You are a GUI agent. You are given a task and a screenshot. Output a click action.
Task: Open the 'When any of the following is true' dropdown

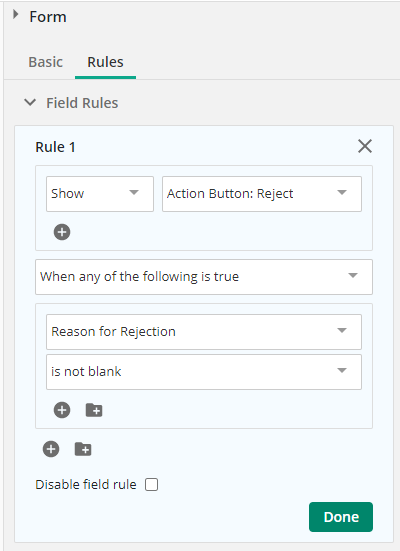click(x=204, y=277)
